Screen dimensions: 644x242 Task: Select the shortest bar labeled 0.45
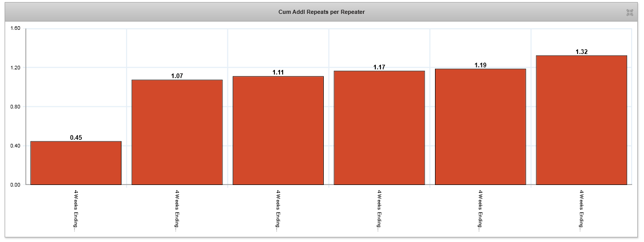(76, 163)
